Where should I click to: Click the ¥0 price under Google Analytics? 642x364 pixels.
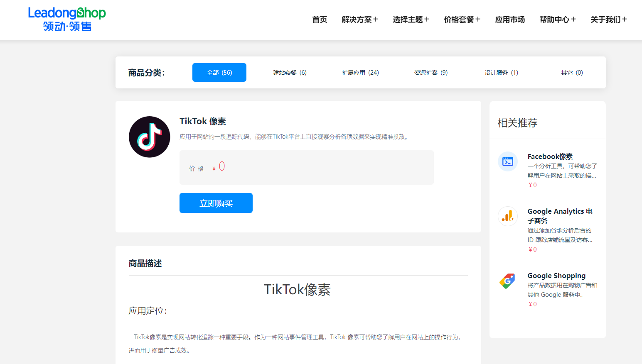point(532,249)
